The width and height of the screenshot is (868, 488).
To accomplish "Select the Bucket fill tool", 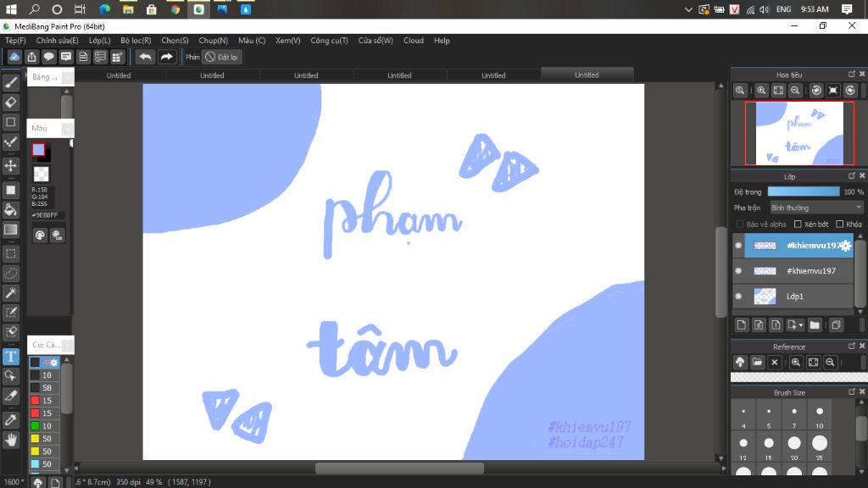I will click(10, 210).
